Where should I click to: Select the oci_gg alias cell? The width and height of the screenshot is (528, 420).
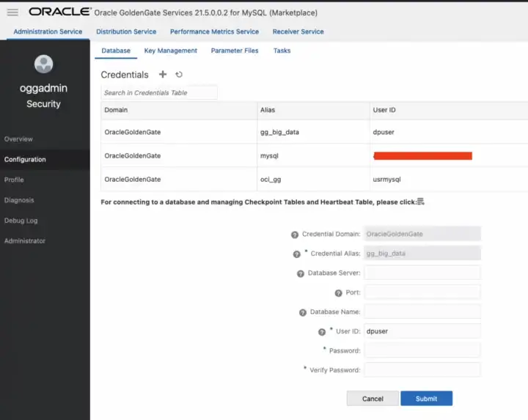(x=313, y=180)
